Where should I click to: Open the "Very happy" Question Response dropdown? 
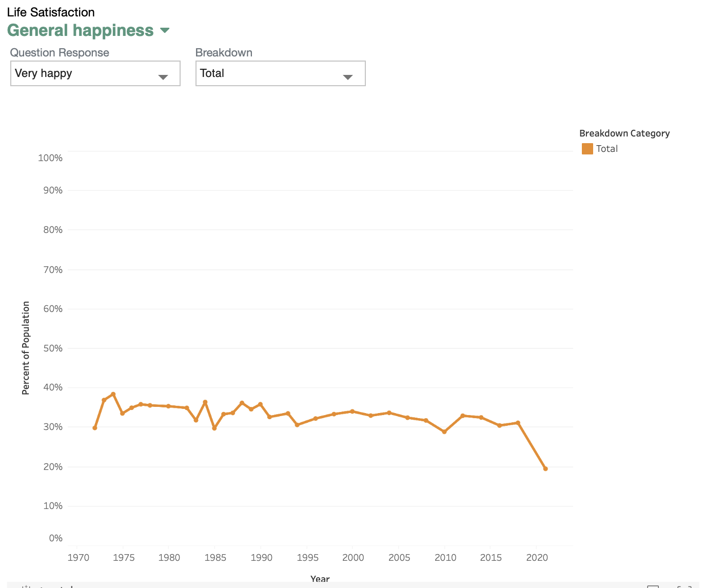click(95, 73)
